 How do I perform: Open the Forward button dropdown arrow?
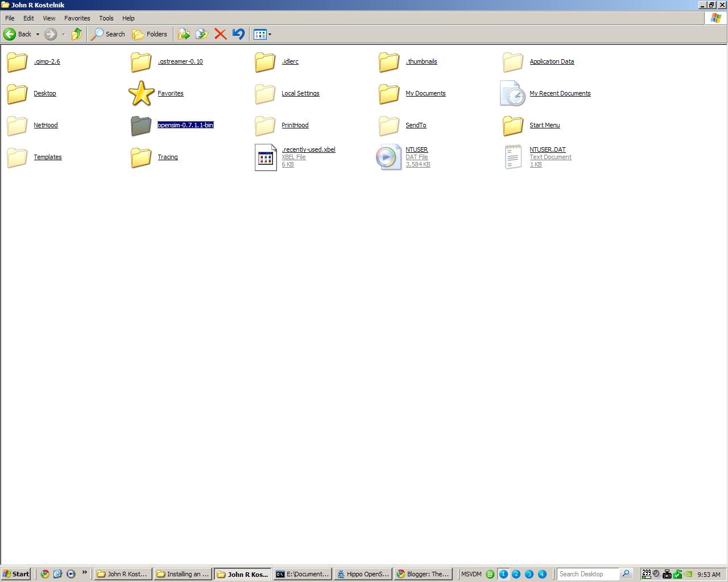click(63, 34)
